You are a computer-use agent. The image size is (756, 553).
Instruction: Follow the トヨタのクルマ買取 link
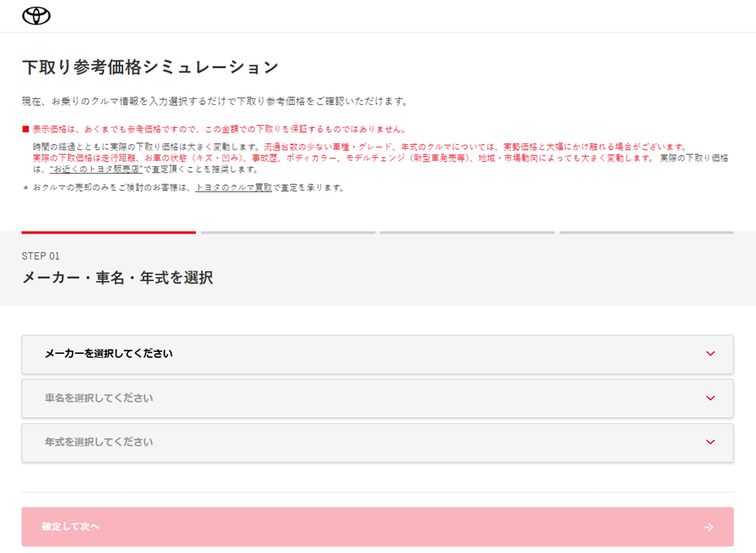(233, 188)
